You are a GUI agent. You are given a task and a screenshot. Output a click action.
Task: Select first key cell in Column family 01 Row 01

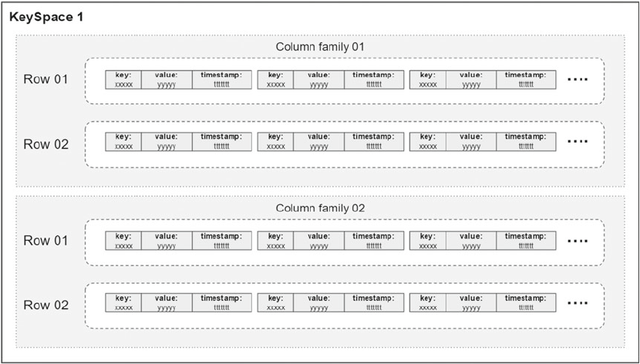123,79
